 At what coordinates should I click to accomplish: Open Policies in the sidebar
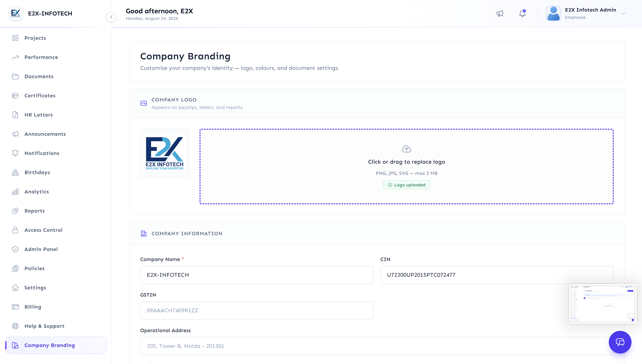[x=55, y=268]
